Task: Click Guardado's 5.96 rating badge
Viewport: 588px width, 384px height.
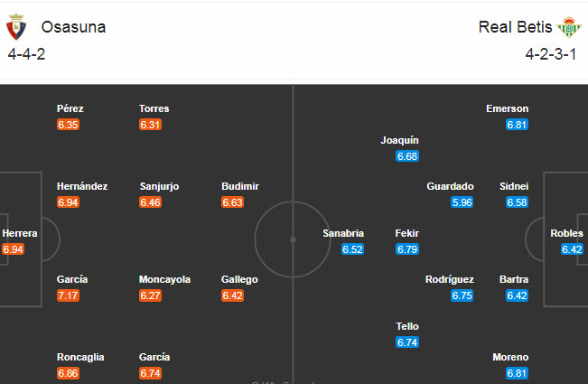Action: (x=462, y=202)
